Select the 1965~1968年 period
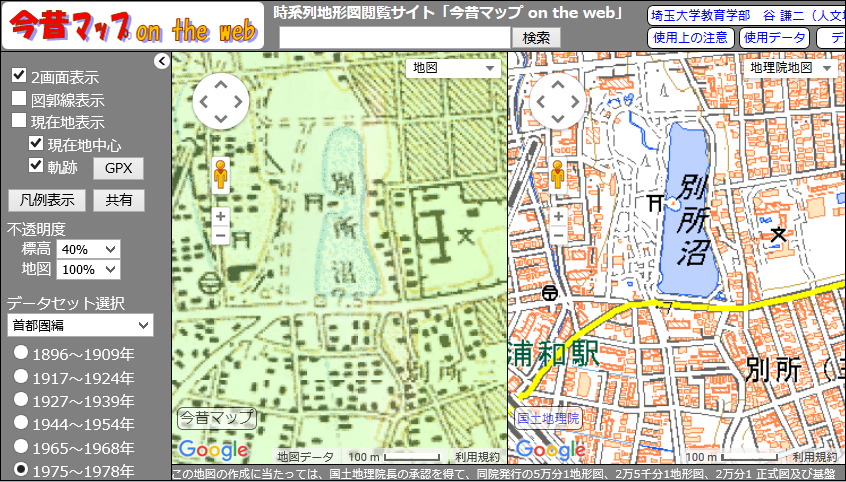Viewport: 846px width, 482px height. coord(21,446)
